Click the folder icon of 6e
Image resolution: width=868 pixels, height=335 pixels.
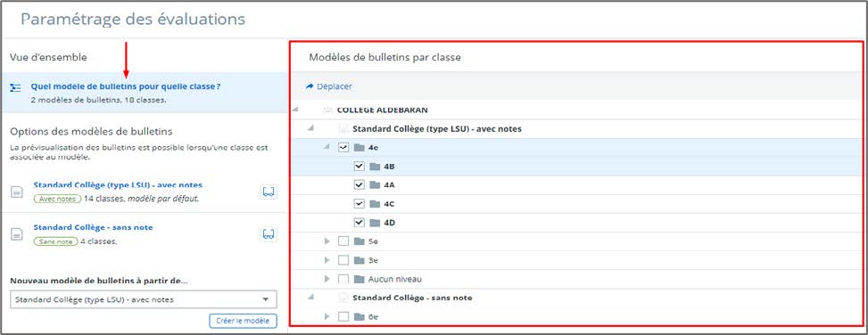coord(359,317)
